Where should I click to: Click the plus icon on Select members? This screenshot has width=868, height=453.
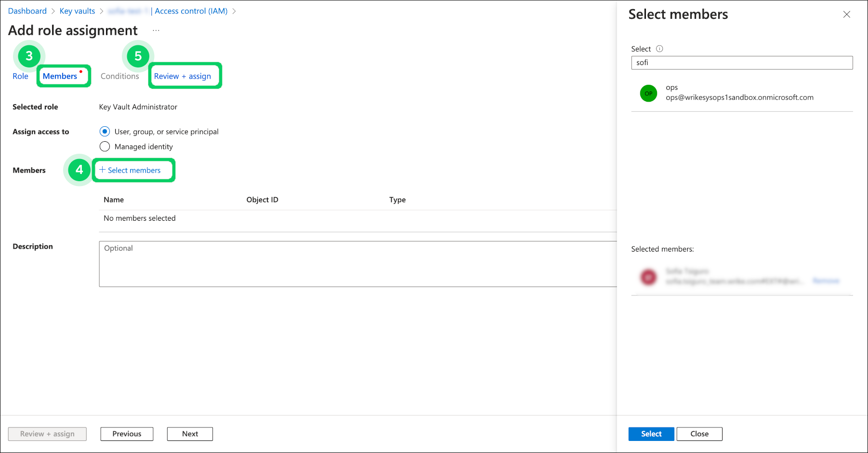click(102, 170)
